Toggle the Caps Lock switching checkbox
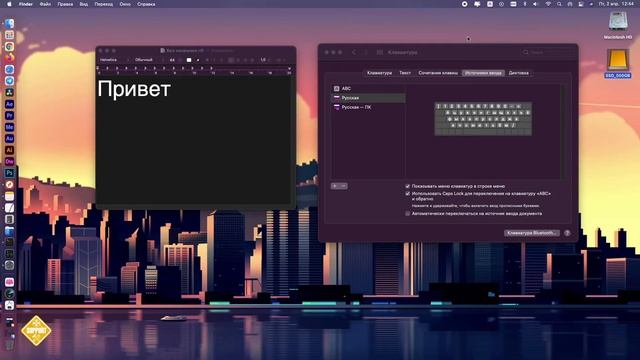The image size is (640, 360). (407, 193)
